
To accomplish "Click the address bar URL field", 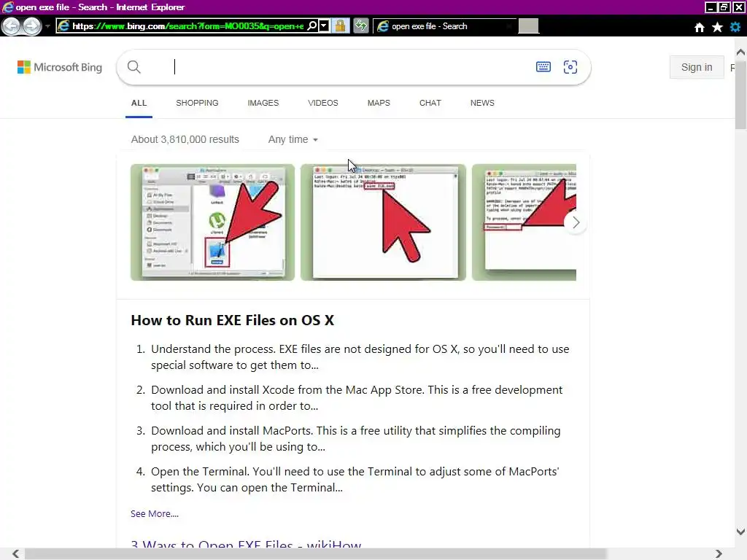I will coord(187,26).
